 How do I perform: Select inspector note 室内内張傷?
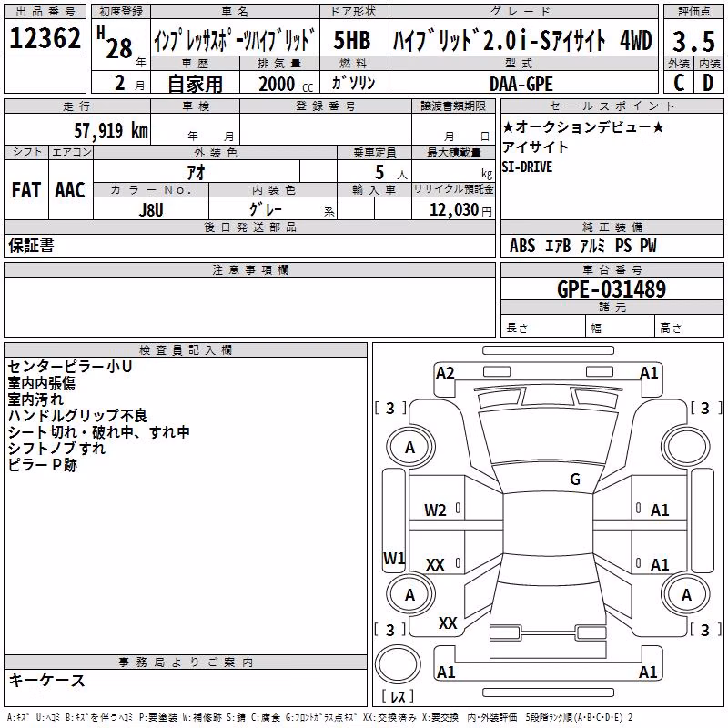(42, 383)
